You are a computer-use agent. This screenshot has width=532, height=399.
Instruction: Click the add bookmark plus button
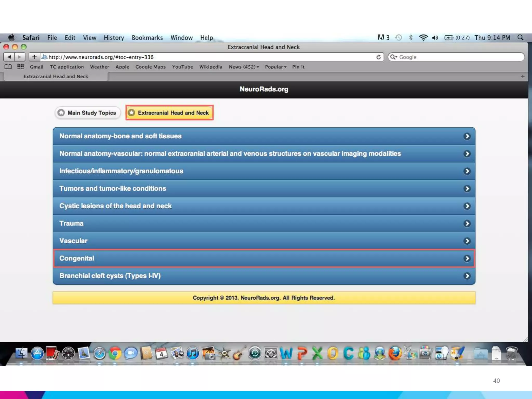pyautogui.click(x=34, y=57)
